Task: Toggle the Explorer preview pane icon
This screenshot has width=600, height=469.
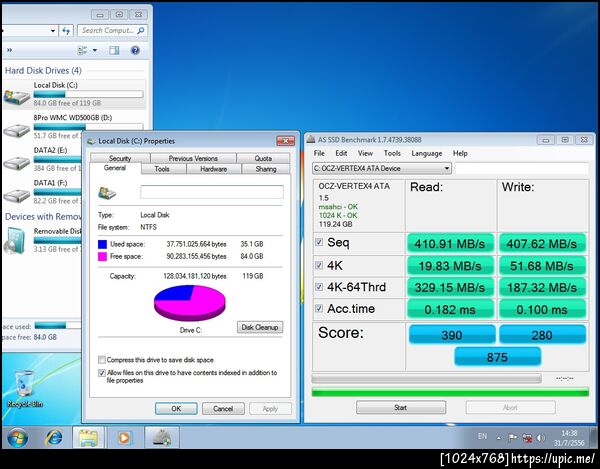Action: (x=114, y=50)
